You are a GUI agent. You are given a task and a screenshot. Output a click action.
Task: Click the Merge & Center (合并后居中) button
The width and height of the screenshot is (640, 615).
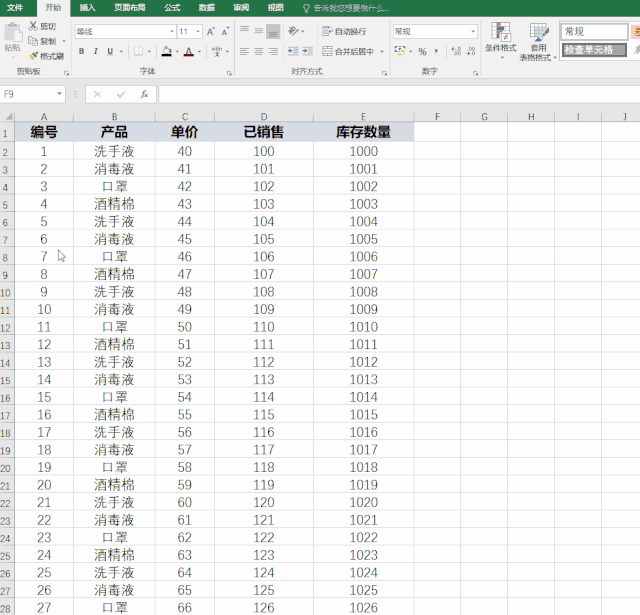click(348, 51)
